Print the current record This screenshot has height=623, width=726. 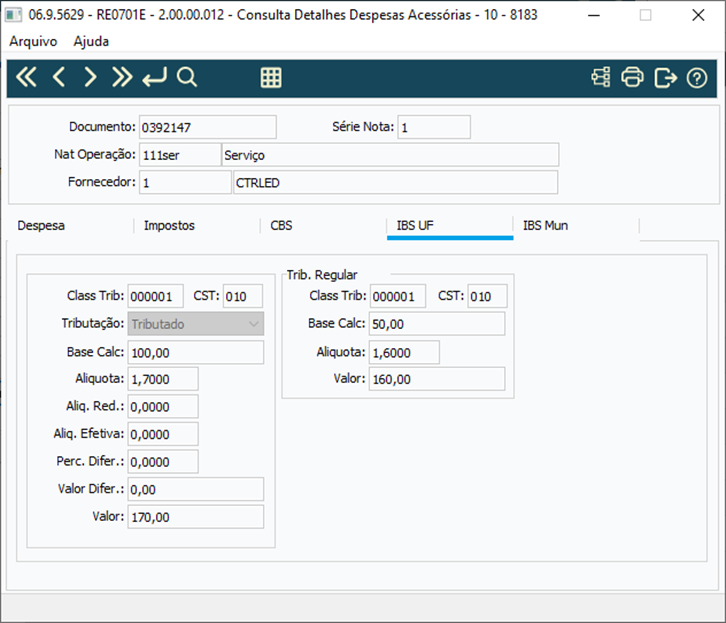(x=632, y=77)
